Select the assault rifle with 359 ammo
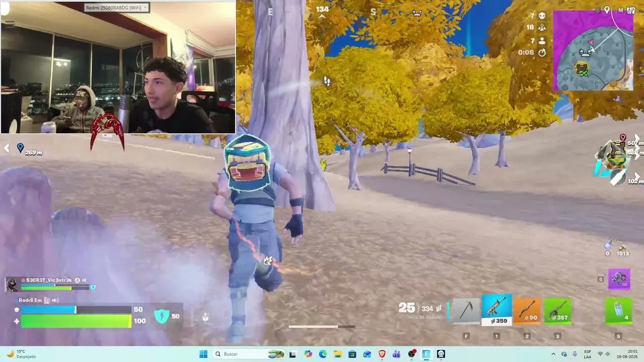 [x=497, y=310]
